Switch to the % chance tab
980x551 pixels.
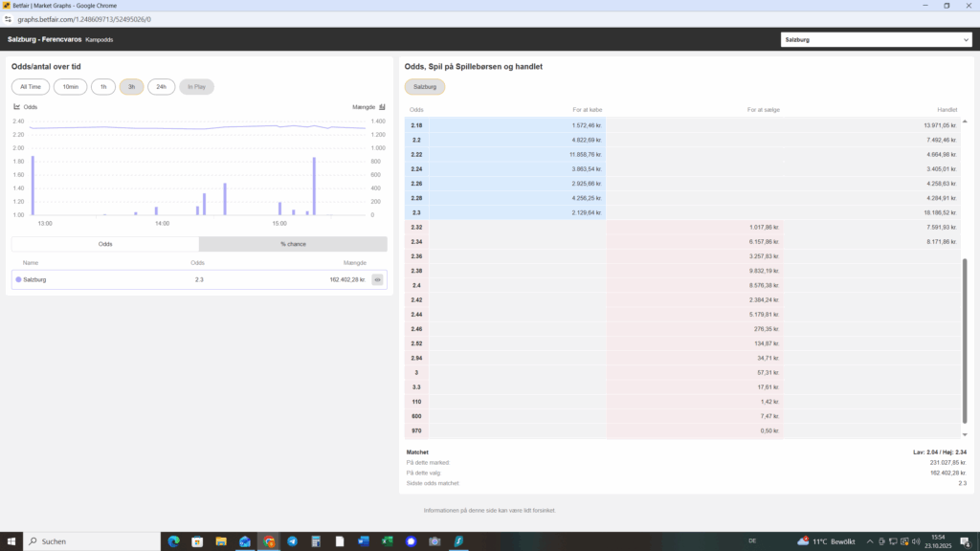coord(293,244)
